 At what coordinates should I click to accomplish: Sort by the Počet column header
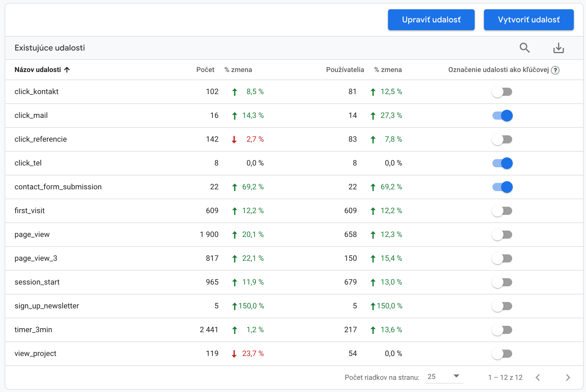(x=205, y=70)
